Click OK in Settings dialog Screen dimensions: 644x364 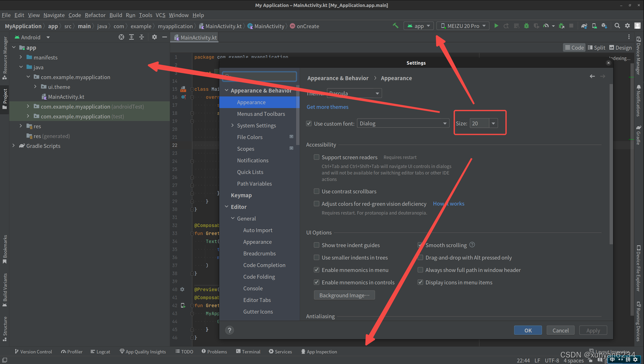[x=528, y=330]
